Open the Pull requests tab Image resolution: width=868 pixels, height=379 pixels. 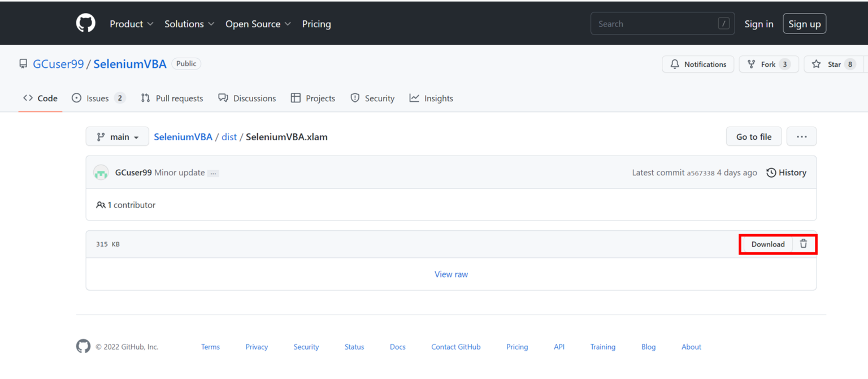172,98
